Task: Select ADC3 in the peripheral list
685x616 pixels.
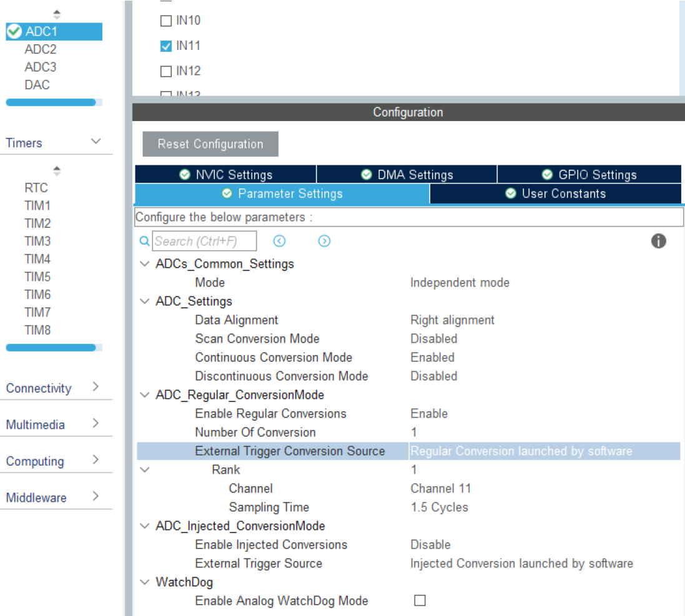Action: pyautogui.click(x=41, y=67)
